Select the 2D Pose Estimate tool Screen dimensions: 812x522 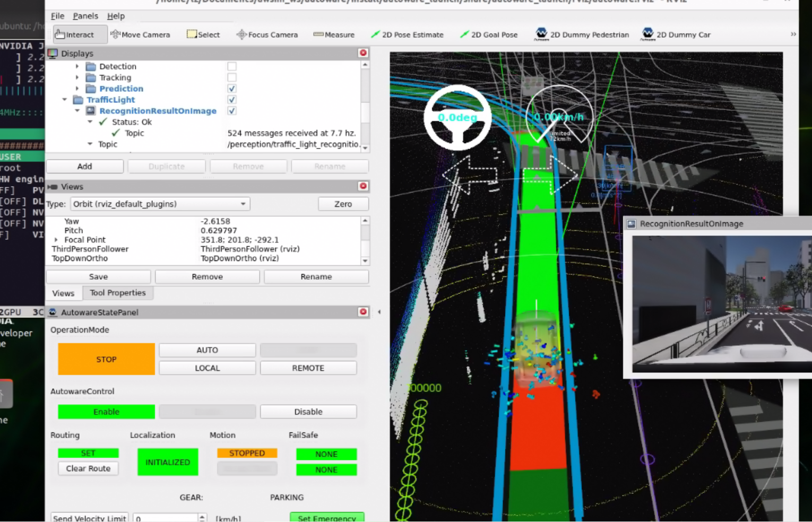point(407,34)
